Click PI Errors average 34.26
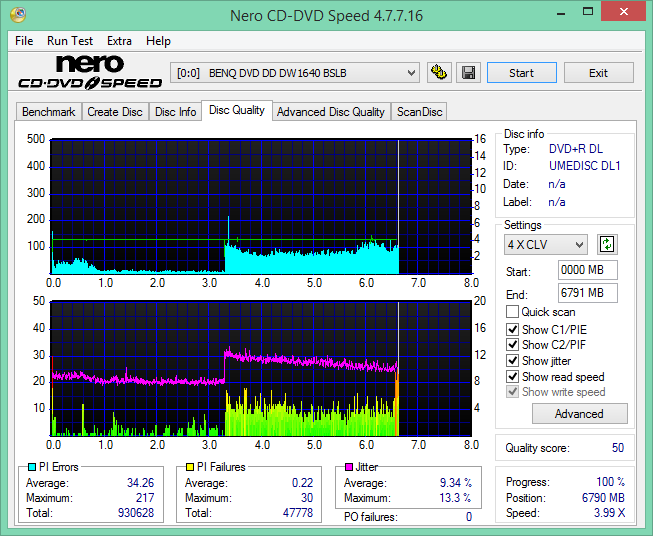This screenshot has width=653, height=536. pyautogui.click(x=140, y=483)
